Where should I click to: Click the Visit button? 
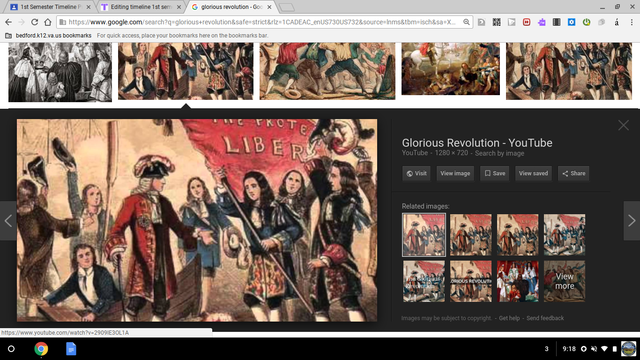point(416,173)
